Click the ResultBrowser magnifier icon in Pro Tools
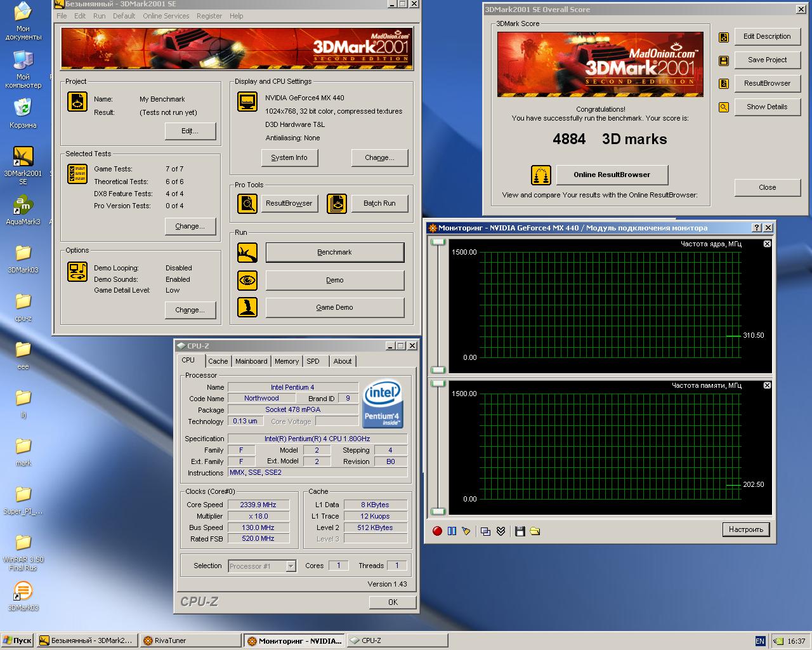 tap(247, 204)
